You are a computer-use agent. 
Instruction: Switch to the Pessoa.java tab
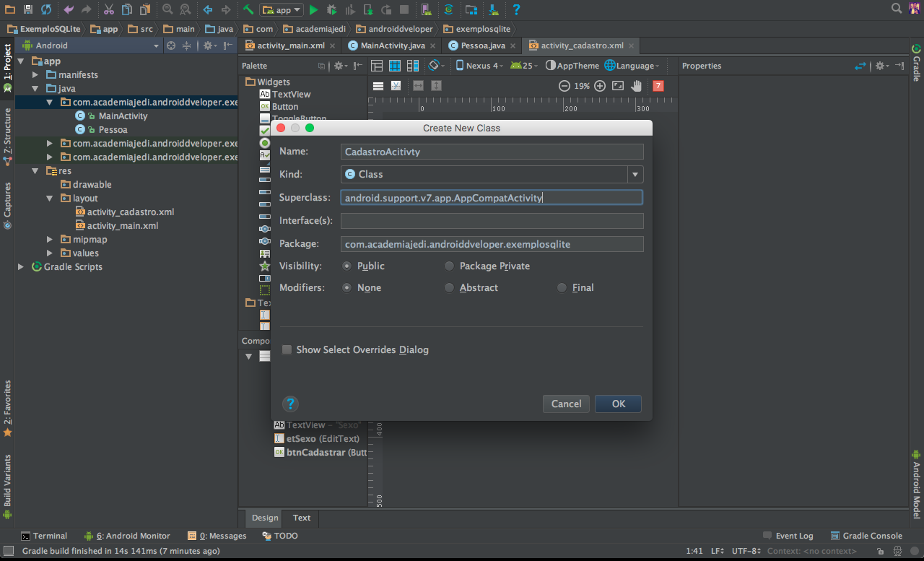[x=482, y=45]
